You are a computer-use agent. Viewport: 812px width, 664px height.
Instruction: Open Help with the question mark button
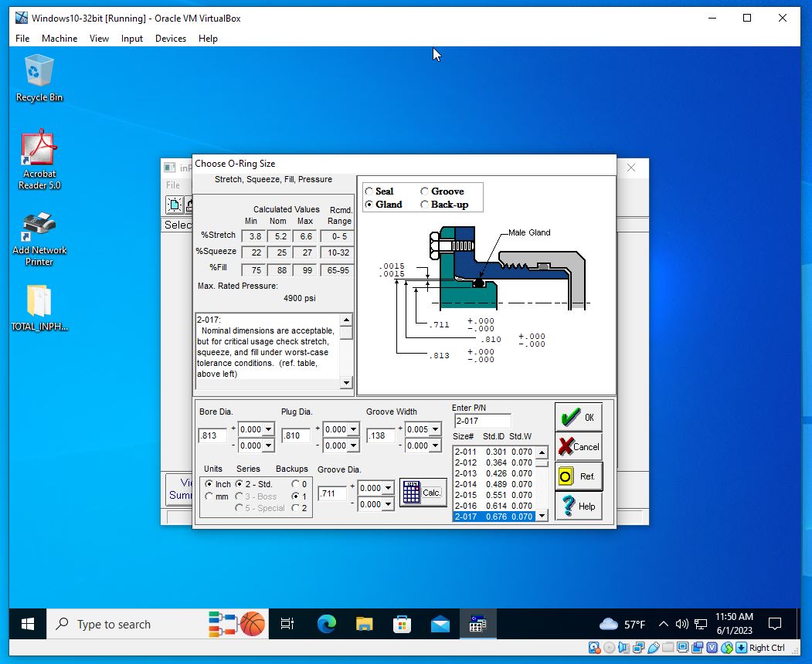pos(579,506)
